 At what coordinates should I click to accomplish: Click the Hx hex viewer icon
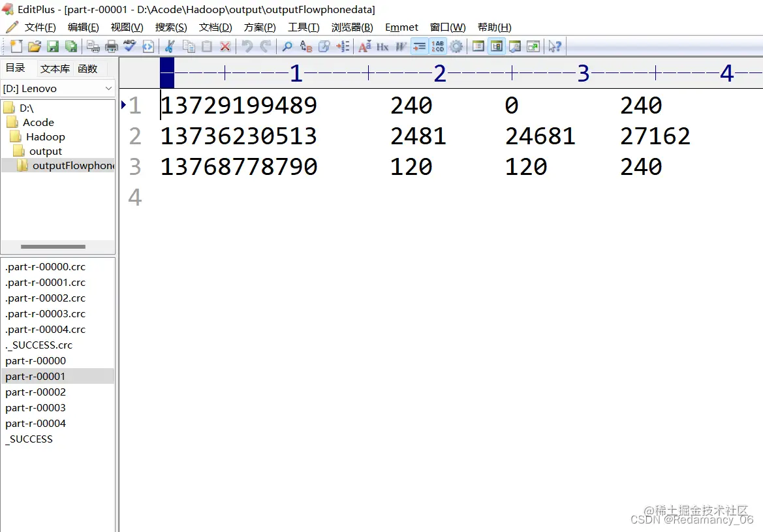click(382, 47)
